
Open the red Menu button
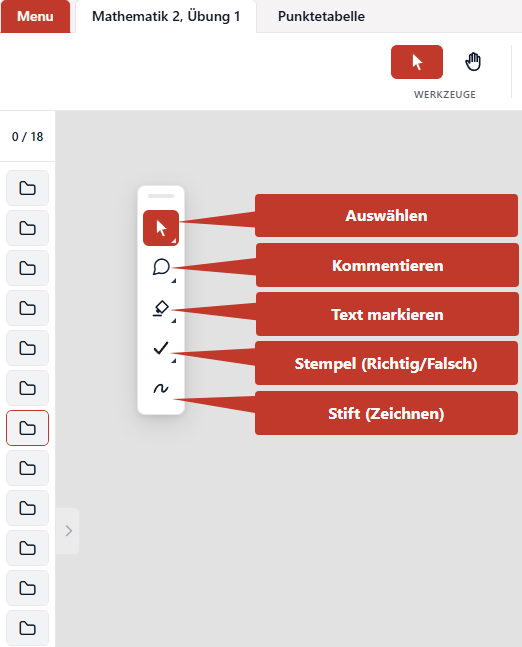pyautogui.click(x=35, y=17)
